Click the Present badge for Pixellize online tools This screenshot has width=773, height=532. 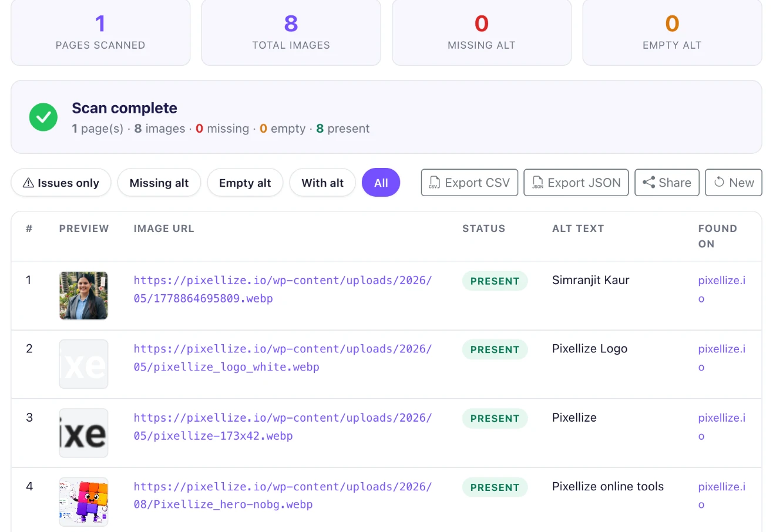(x=495, y=487)
